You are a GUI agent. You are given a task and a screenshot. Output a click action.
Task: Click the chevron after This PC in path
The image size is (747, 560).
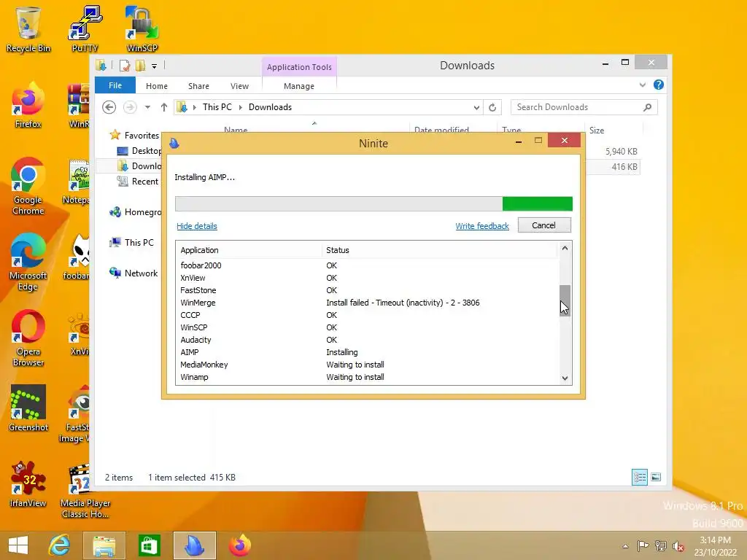tap(240, 108)
